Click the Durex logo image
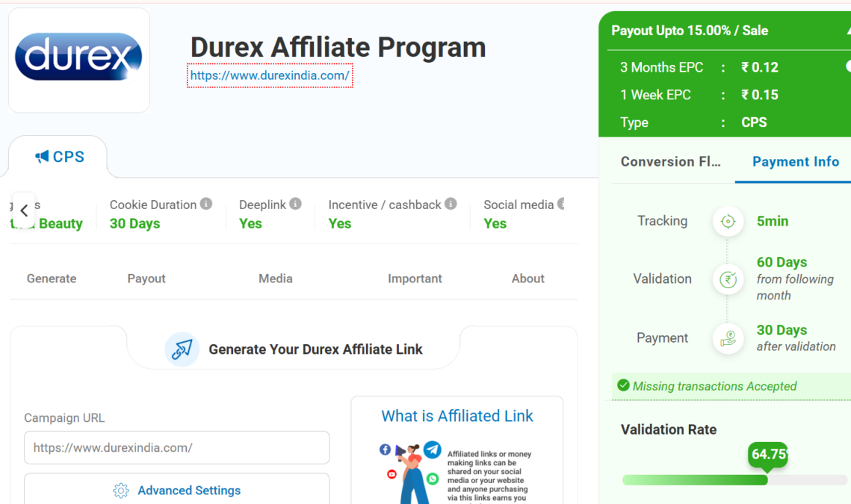This screenshot has height=504, width=851. (x=78, y=57)
